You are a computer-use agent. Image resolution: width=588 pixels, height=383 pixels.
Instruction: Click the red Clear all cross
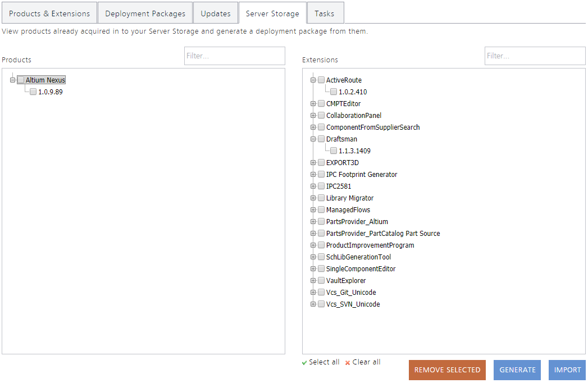(348, 363)
